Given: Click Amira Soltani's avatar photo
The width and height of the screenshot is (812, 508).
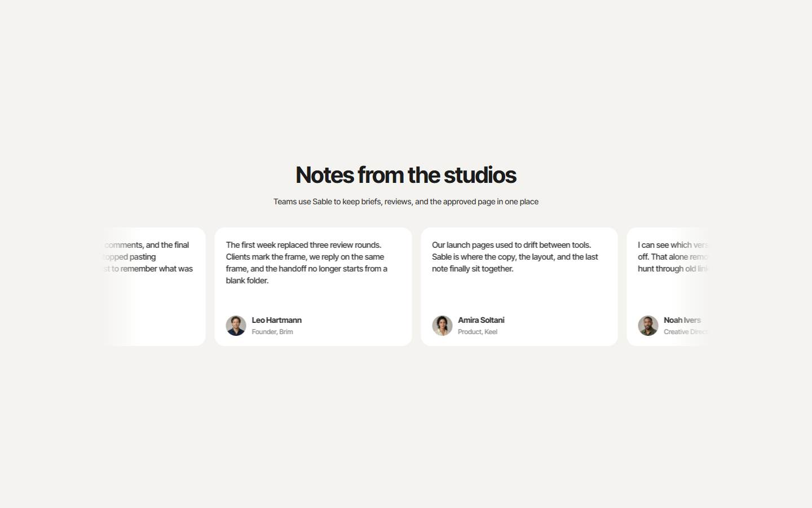Looking at the screenshot, I should pyautogui.click(x=442, y=326).
